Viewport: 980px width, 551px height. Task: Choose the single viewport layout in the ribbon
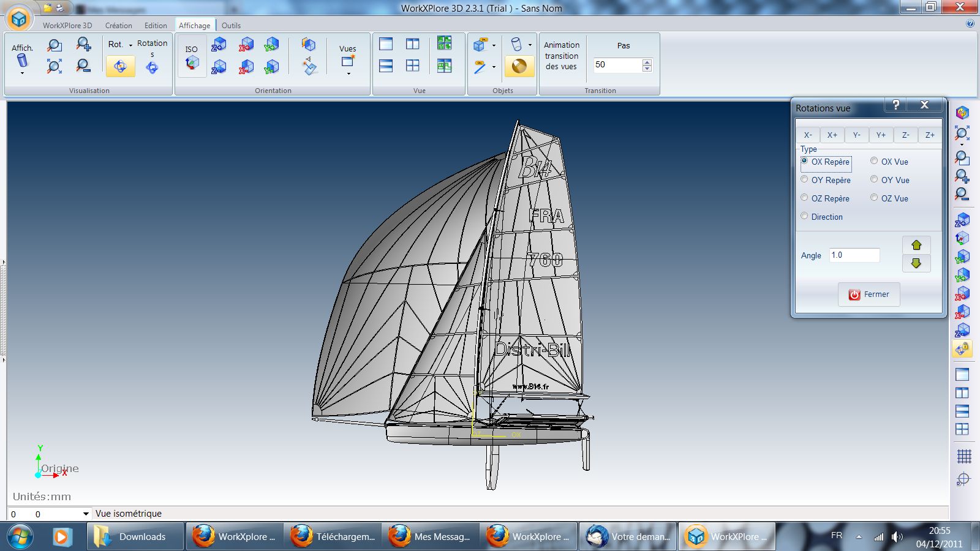point(386,44)
